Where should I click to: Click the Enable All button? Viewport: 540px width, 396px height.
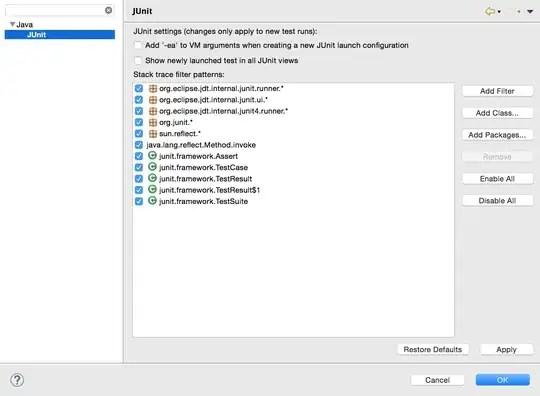pos(497,179)
